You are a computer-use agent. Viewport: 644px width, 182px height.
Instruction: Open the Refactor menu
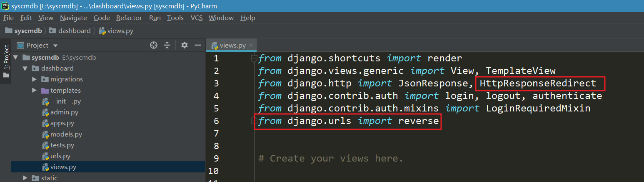(129, 18)
